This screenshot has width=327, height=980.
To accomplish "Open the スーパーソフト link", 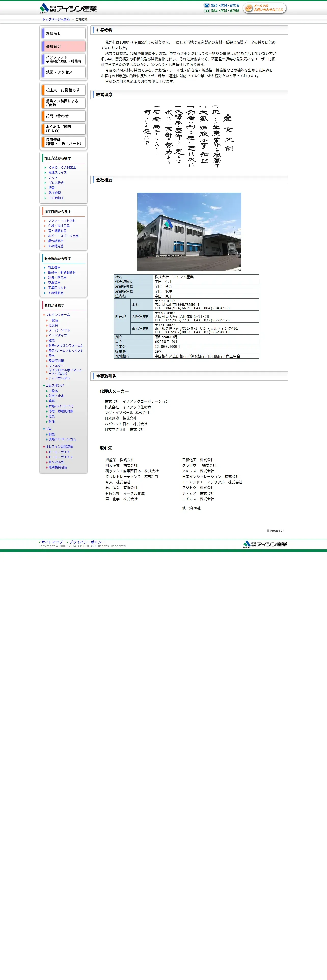I will (x=59, y=330).
